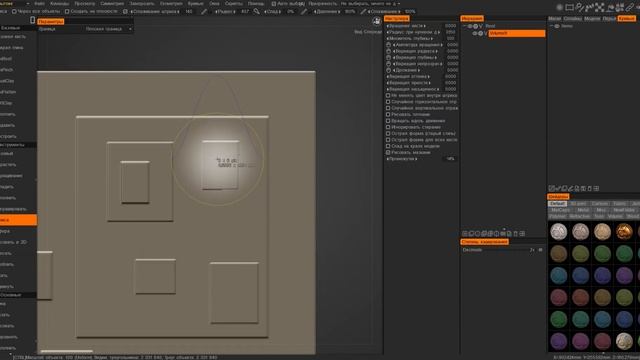Switch to the Параметры tab
This screenshot has width=640, height=360.
tap(51, 21)
